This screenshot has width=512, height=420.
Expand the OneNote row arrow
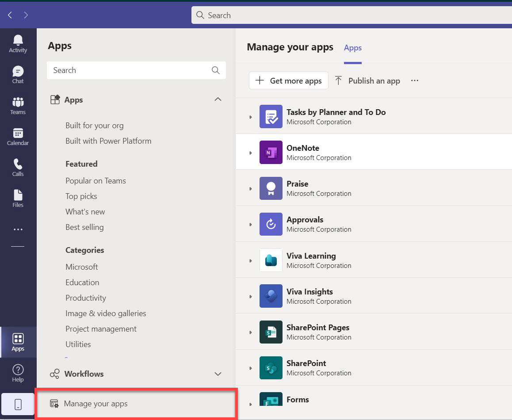point(250,153)
